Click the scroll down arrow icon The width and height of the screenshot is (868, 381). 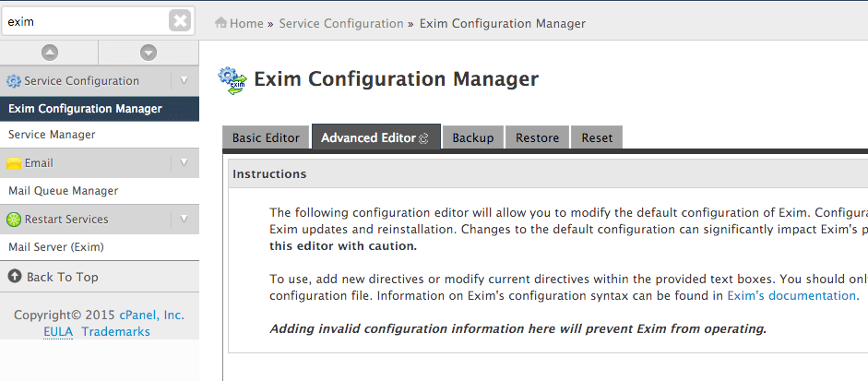[149, 53]
